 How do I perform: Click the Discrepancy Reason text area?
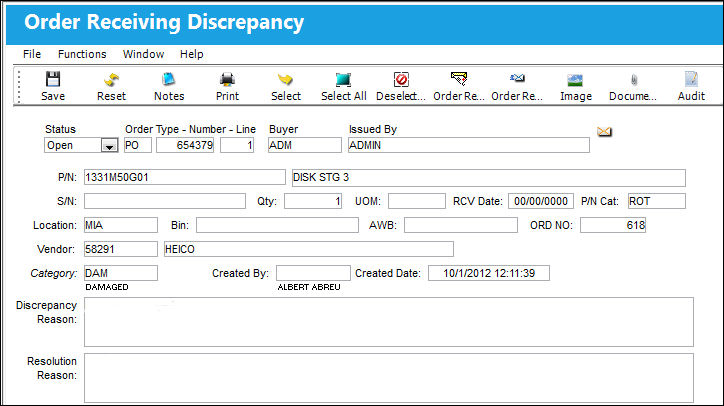pyautogui.click(x=389, y=322)
